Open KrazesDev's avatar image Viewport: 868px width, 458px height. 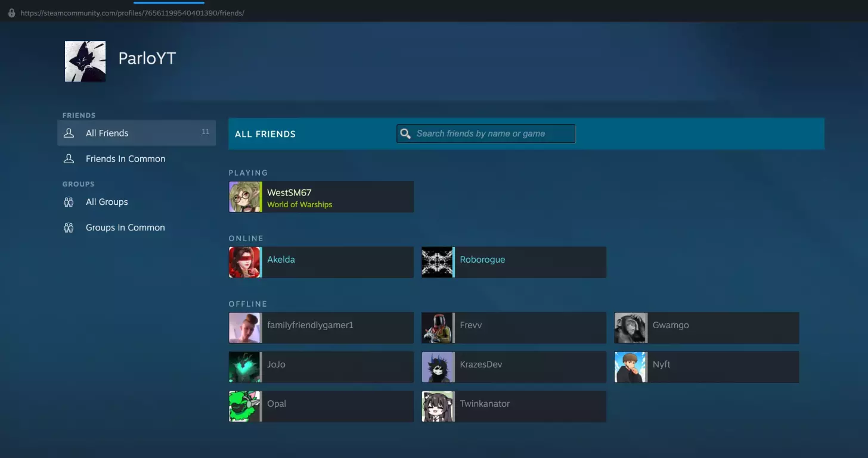click(x=438, y=367)
